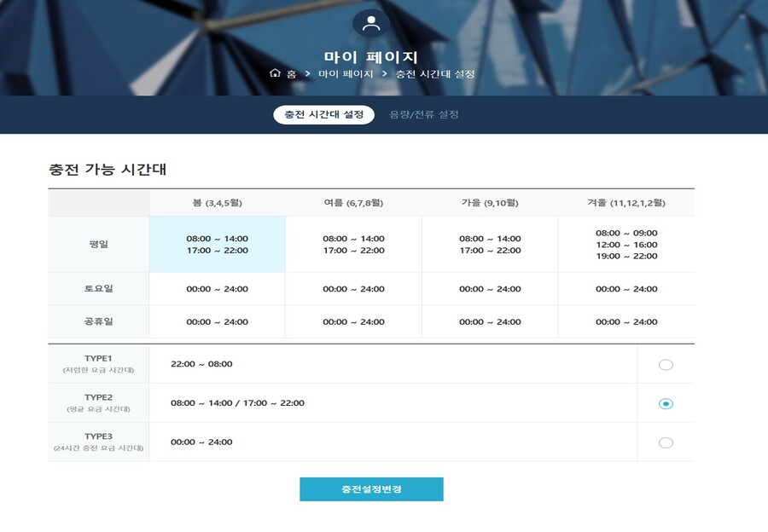Click the 마이 페이지 banner title

pyautogui.click(x=371, y=57)
